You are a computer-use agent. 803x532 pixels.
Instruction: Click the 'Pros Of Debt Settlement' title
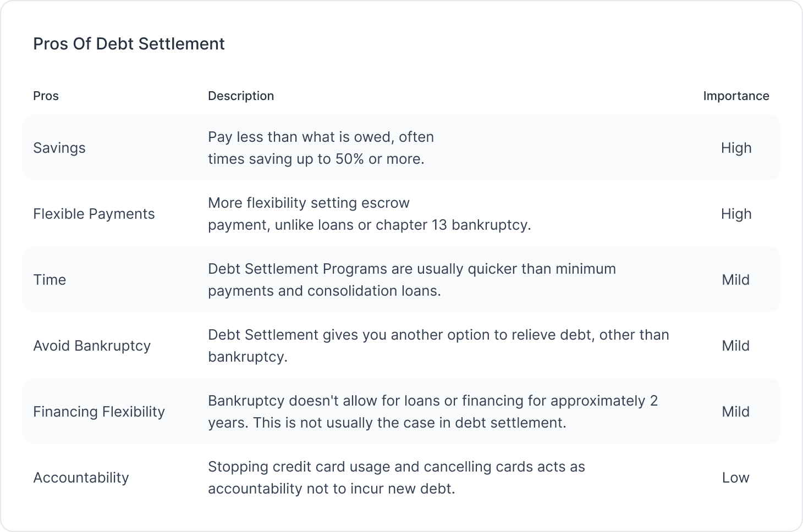click(129, 44)
